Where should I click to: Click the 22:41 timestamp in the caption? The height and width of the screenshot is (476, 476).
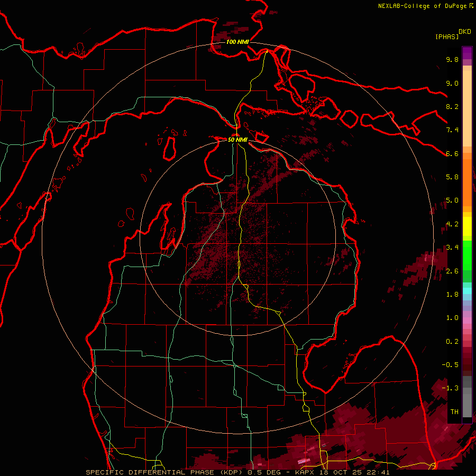click(378, 472)
